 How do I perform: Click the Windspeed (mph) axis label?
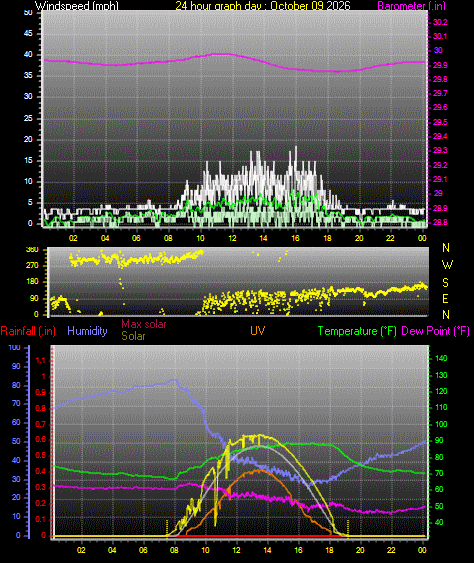(x=76, y=6)
